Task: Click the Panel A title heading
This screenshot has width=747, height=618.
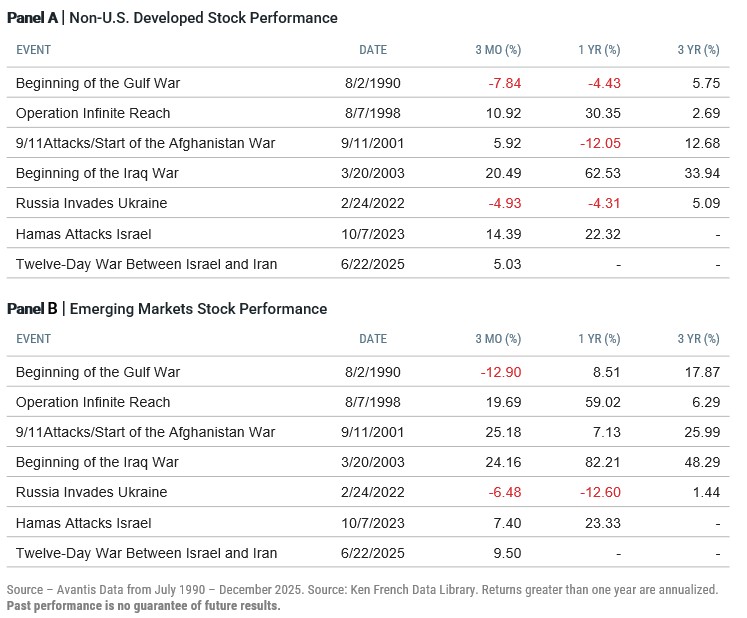Action: click(x=172, y=18)
